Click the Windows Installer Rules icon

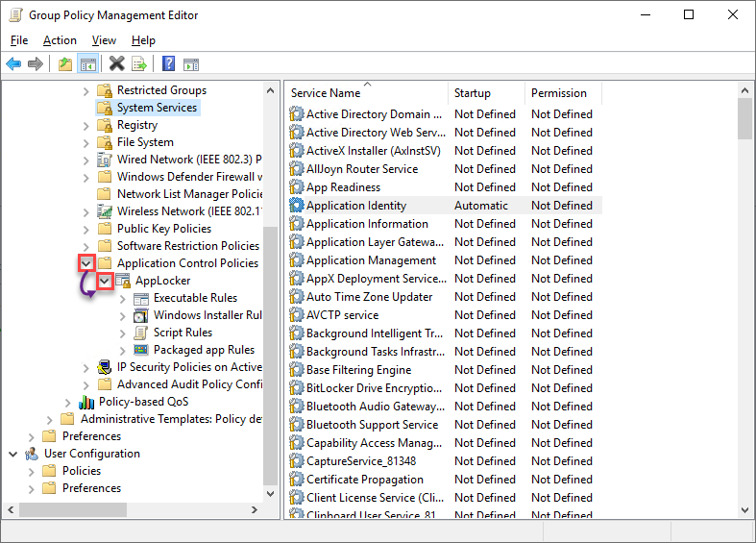coord(141,316)
